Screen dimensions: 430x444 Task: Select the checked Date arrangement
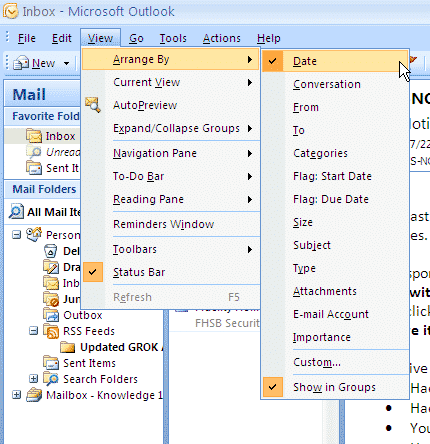pos(335,61)
